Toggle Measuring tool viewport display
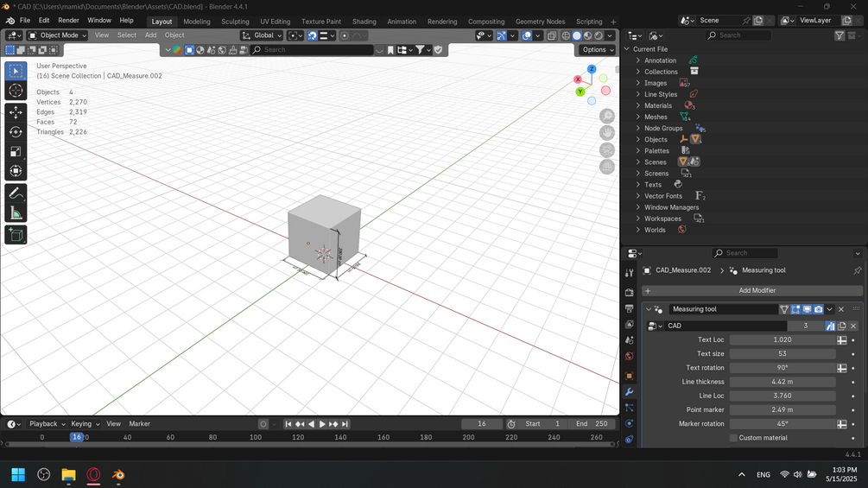Viewport: 868px width, 488px height. (807, 309)
